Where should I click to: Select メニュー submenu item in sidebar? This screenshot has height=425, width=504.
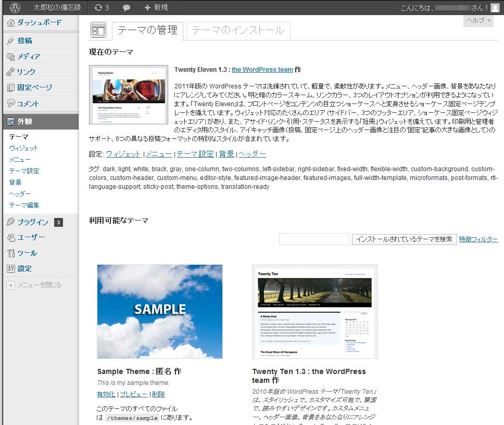[x=20, y=160]
